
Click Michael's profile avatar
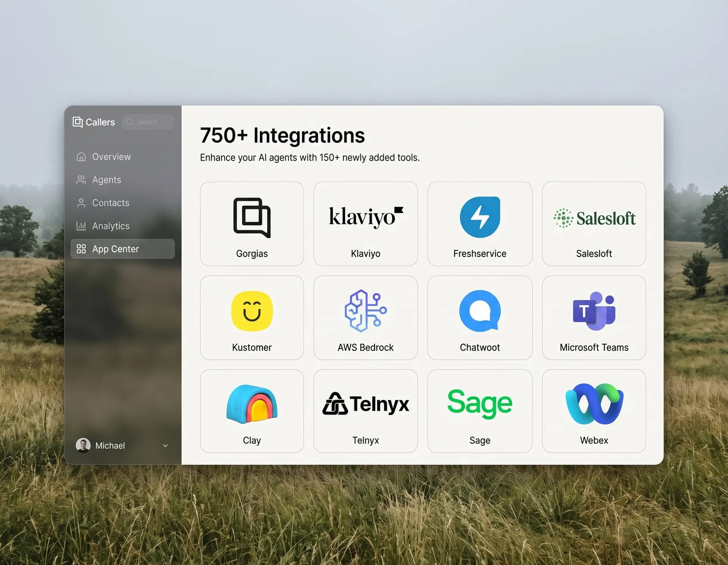coord(83,445)
